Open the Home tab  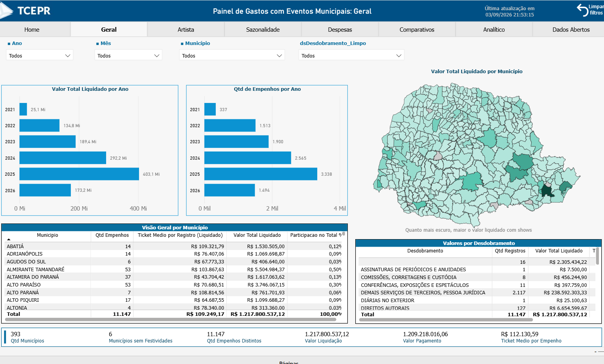(x=32, y=30)
